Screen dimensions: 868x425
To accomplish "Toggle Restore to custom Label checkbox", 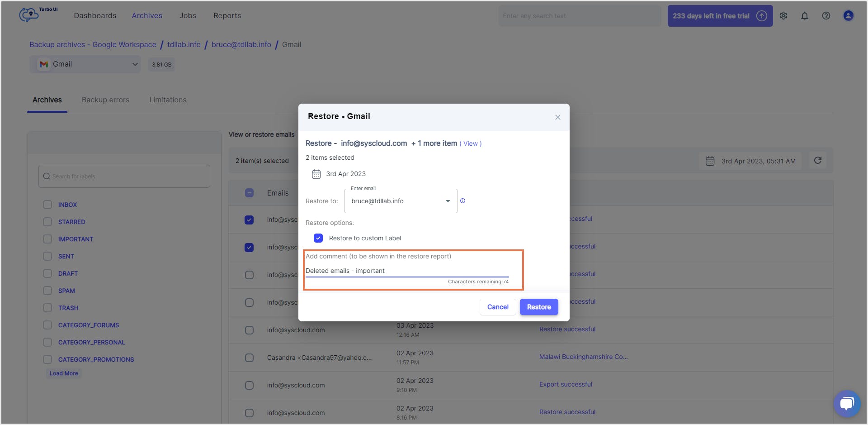I will pyautogui.click(x=318, y=238).
